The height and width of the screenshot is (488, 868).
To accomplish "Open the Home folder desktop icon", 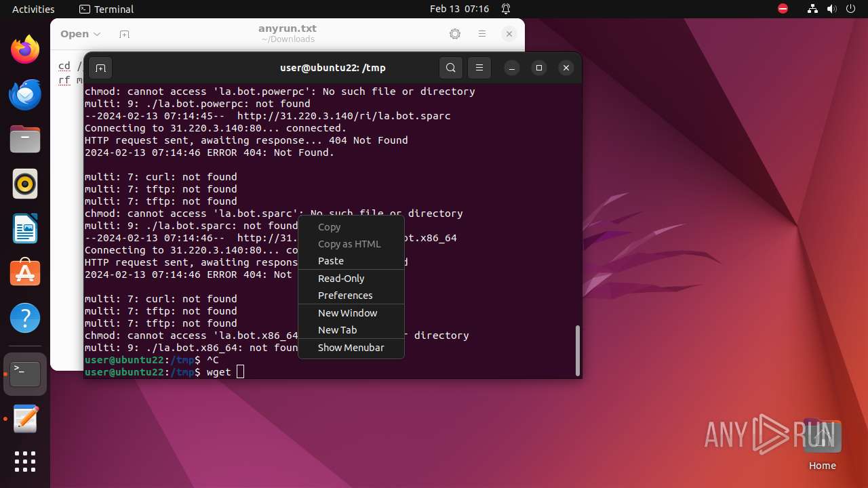I will [x=822, y=444].
